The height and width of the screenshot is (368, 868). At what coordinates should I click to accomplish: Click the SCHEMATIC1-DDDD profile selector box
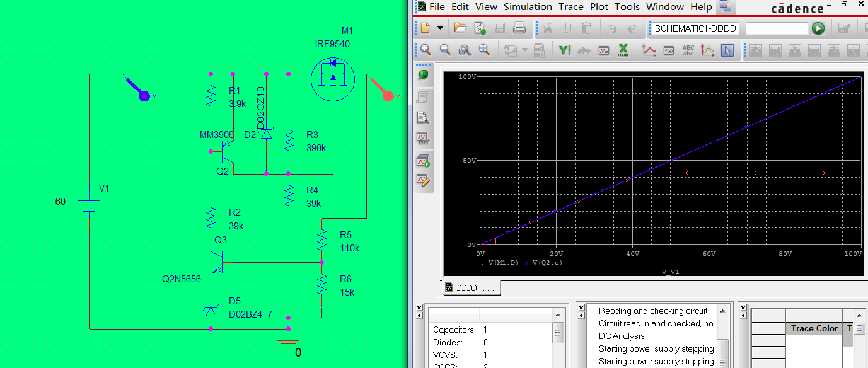pos(695,28)
